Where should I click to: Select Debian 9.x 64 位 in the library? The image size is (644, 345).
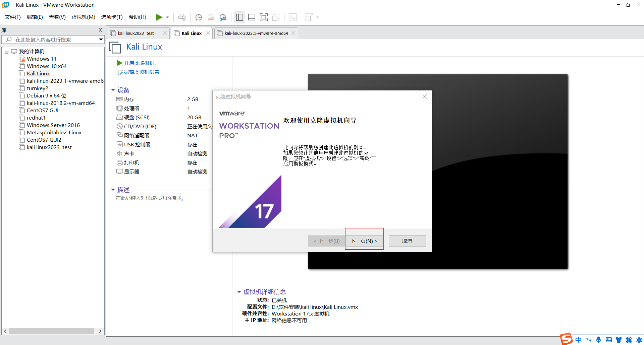[47, 96]
